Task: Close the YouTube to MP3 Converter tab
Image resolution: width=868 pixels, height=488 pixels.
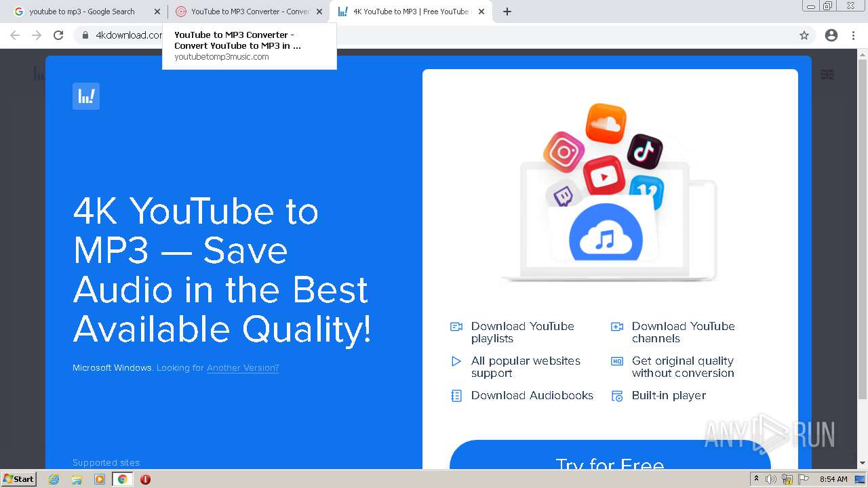Action: click(x=319, y=12)
